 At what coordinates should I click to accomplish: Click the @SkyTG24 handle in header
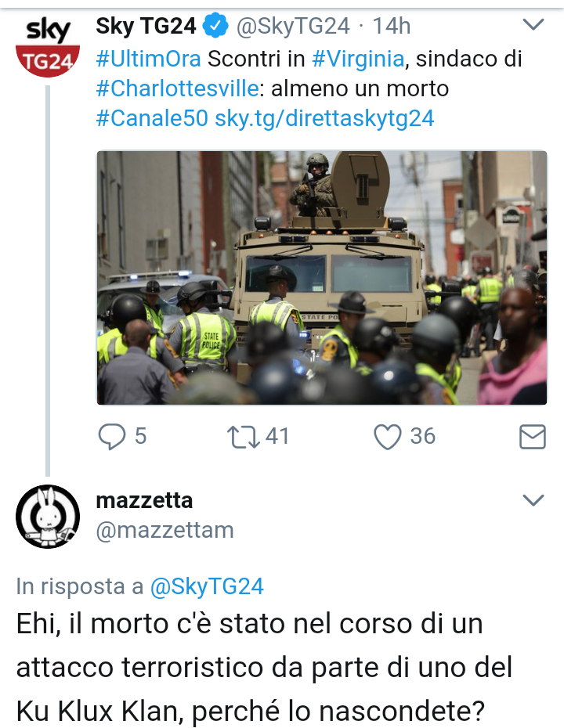[293, 26]
